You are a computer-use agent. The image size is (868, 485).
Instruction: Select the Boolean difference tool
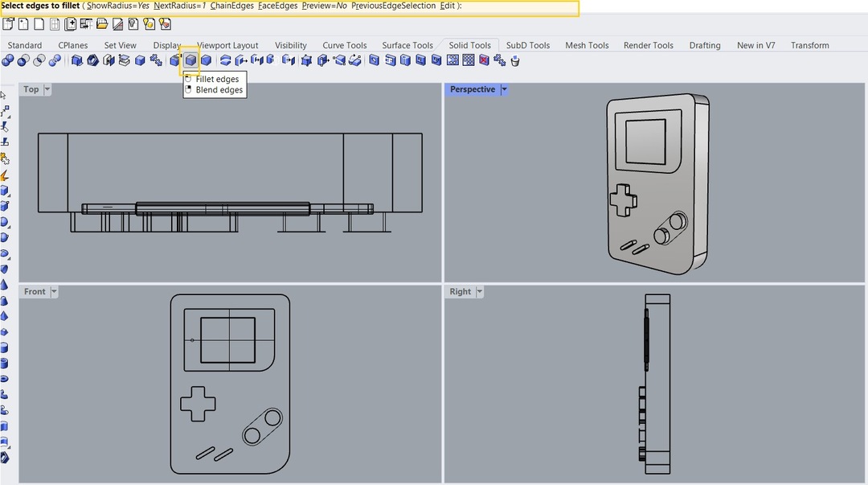23,60
